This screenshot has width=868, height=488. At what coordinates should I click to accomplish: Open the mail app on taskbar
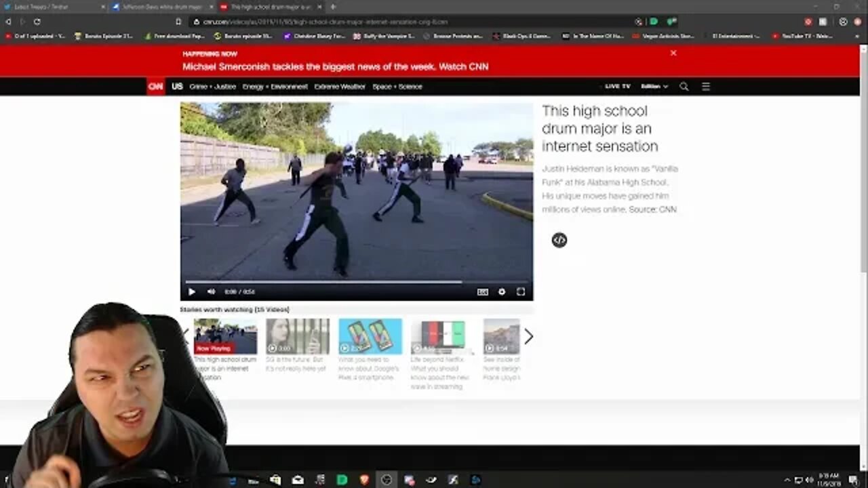298,480
